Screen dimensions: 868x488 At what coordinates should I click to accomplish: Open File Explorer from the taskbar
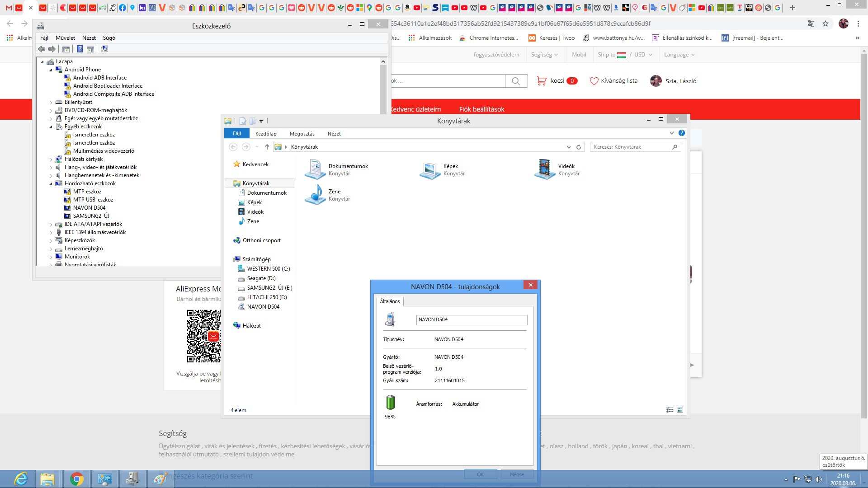pyautogui.click(x=47, y=479)
